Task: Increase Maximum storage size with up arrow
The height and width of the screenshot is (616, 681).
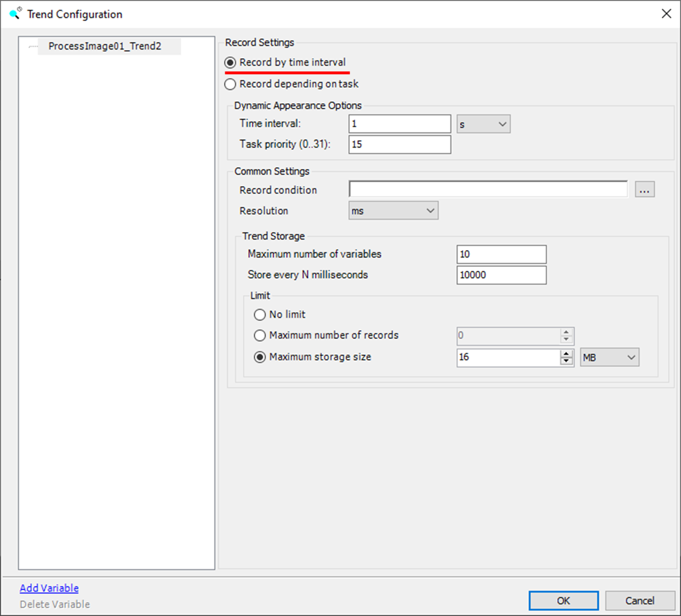Action: 566,353
